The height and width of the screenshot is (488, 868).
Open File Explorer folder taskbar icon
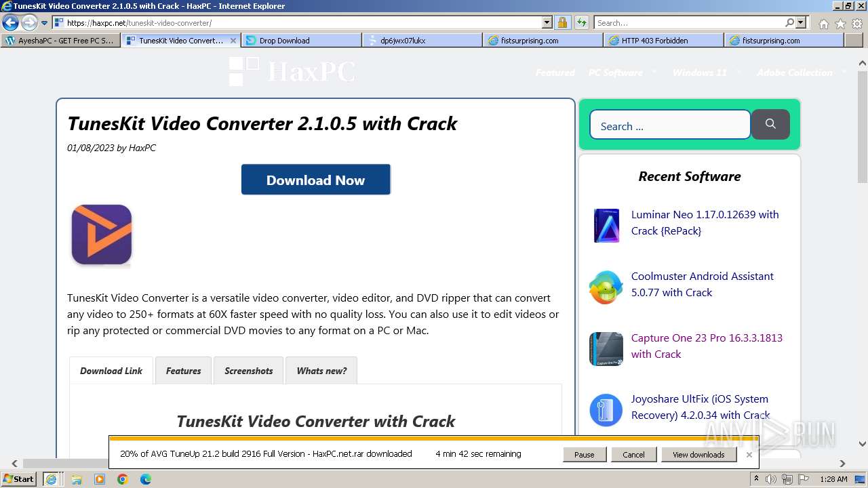(x=77, y=479)
